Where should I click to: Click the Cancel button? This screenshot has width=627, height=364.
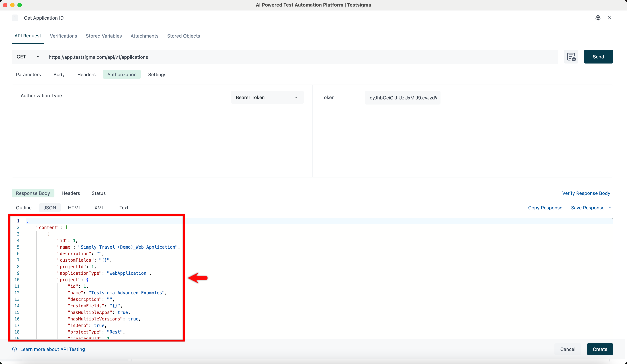[567, 349]
